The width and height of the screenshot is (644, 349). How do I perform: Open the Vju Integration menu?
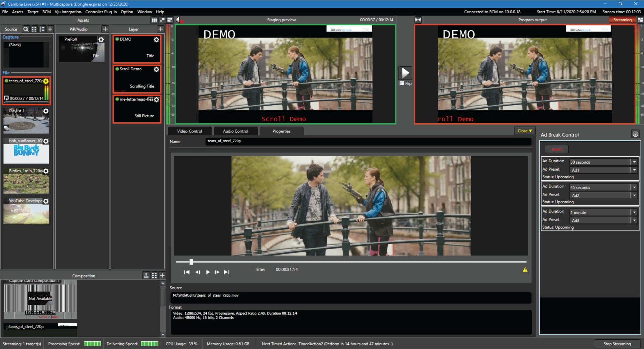click(x=68, y=12)
